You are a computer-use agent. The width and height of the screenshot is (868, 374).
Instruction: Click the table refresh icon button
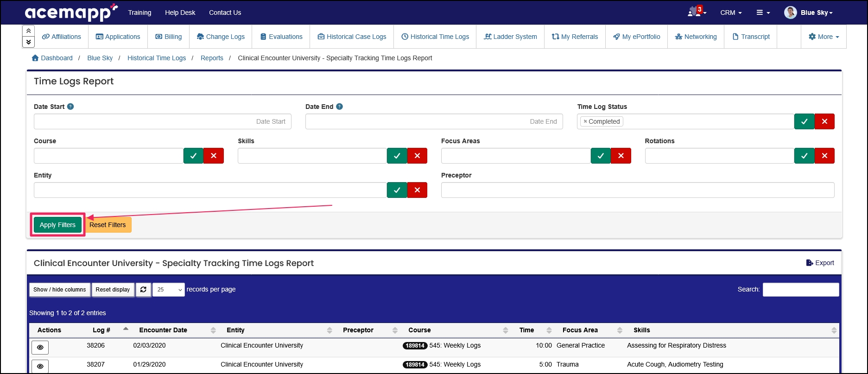[143, 290]
